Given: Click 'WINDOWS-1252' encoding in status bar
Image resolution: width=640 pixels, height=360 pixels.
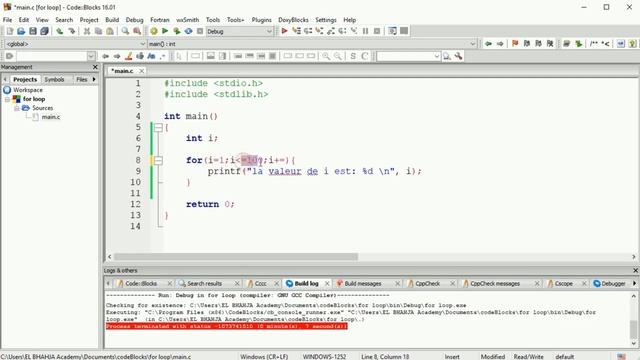Looking at the screenshot, I should (324, 356).
